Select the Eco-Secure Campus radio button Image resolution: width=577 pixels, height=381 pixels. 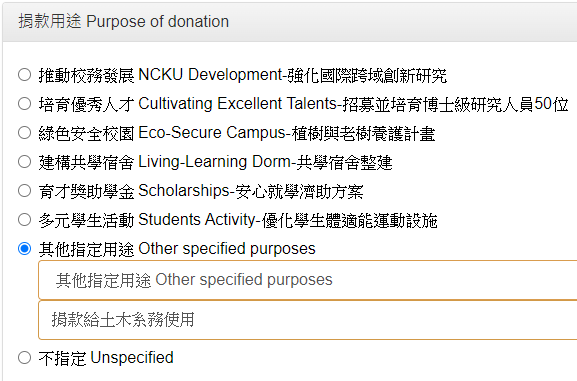[24, 133]
